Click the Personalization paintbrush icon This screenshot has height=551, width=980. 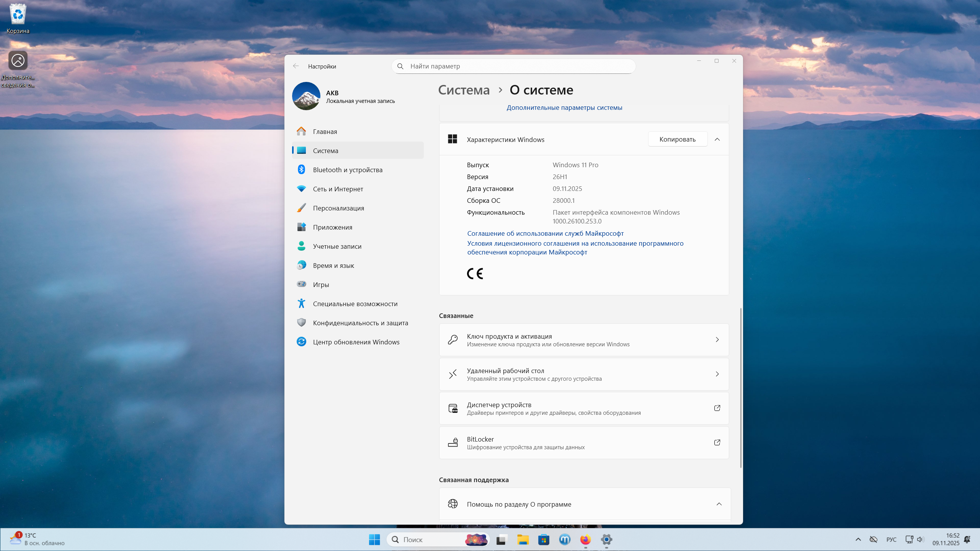(x=301, y=208)
